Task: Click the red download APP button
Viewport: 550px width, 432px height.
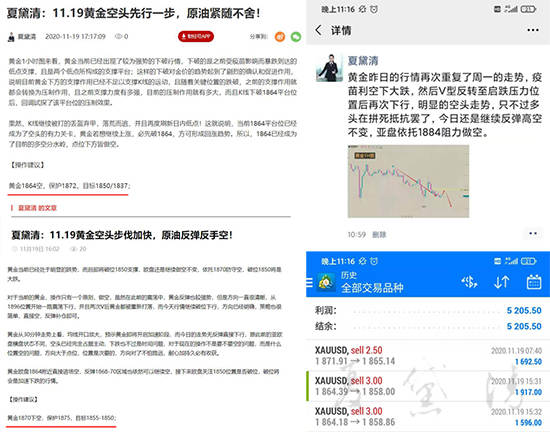Action: (196, 36)
